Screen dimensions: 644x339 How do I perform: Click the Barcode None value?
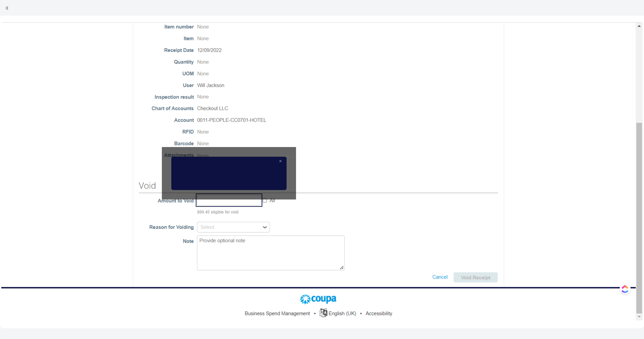point(203,143)
